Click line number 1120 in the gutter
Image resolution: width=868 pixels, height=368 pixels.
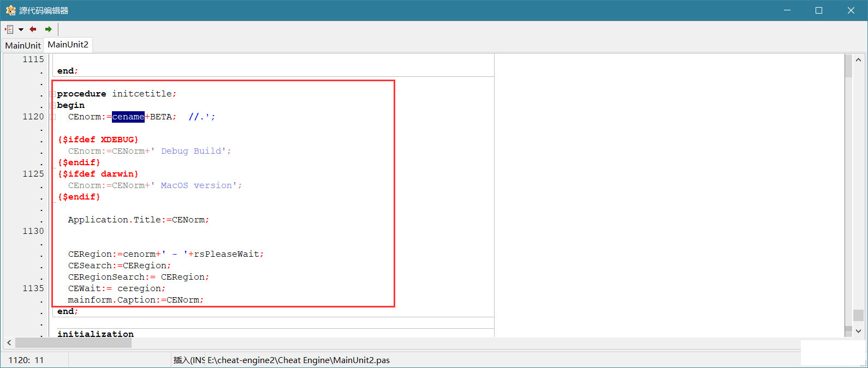[x=33, y=117]
